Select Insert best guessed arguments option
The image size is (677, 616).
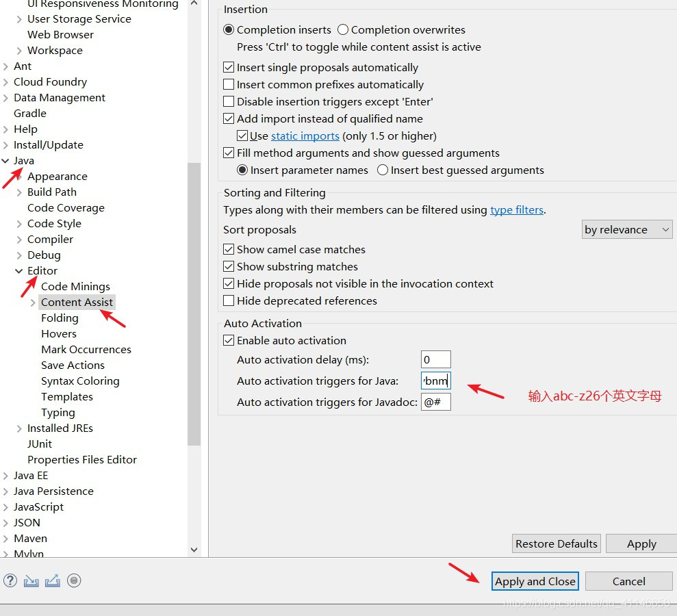[383, 170]
